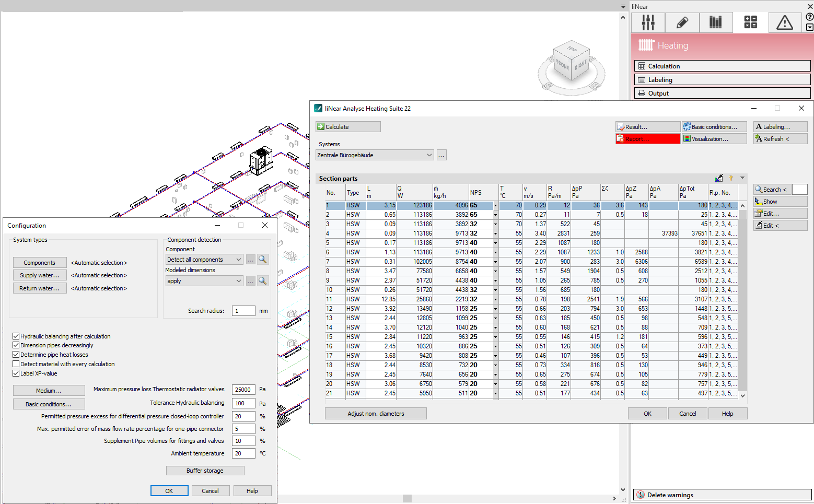The width and height of the screenshot is (814, 504).
Task: Open the sliders settings tab in liNear panel
Action: pos(648,22)
